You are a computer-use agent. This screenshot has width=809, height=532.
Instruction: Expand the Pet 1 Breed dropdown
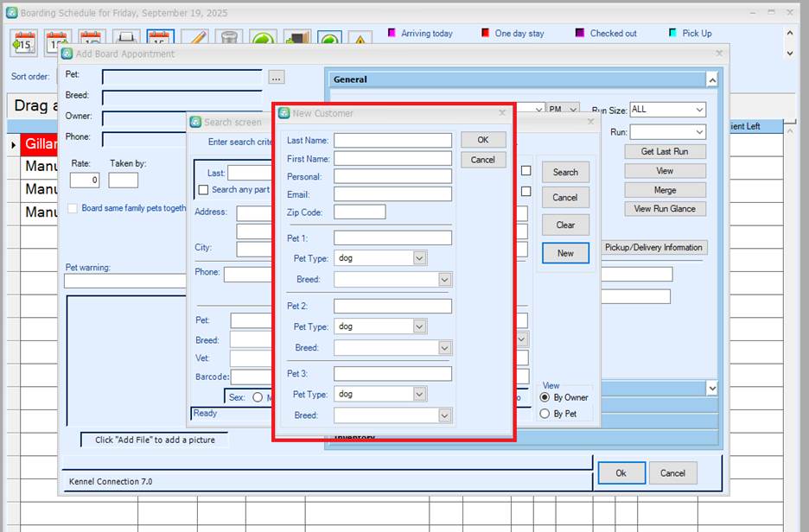click(444, 280)
